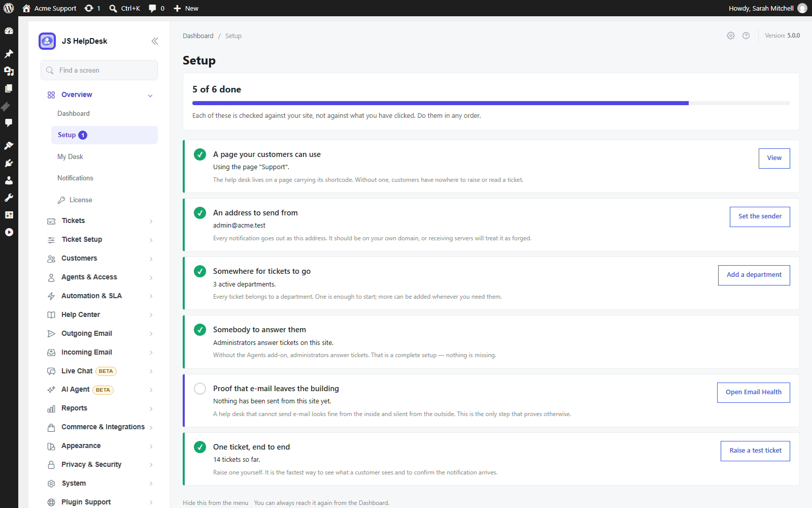Expand Automation & SLA section
812x508 pixels.
coord(99,296)
